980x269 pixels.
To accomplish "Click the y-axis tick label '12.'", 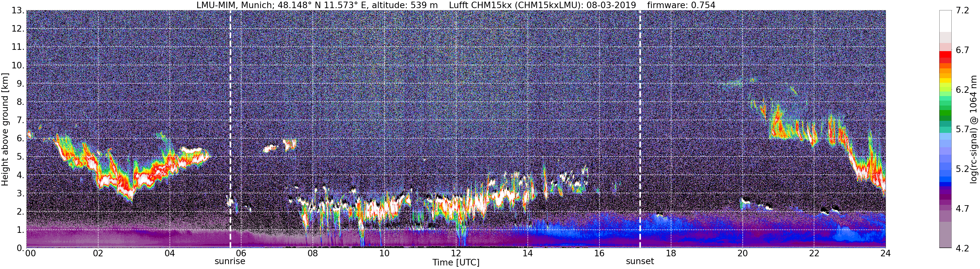I will (18, 29).
